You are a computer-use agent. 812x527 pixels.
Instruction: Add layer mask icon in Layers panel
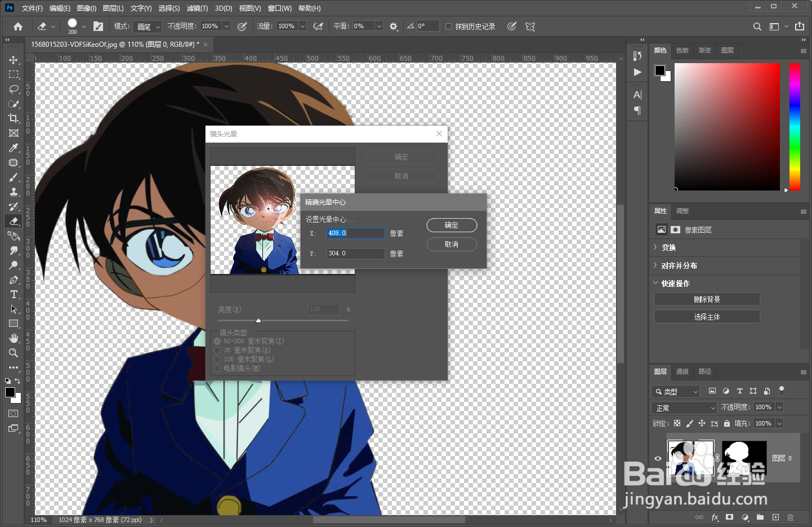point(730,517)
